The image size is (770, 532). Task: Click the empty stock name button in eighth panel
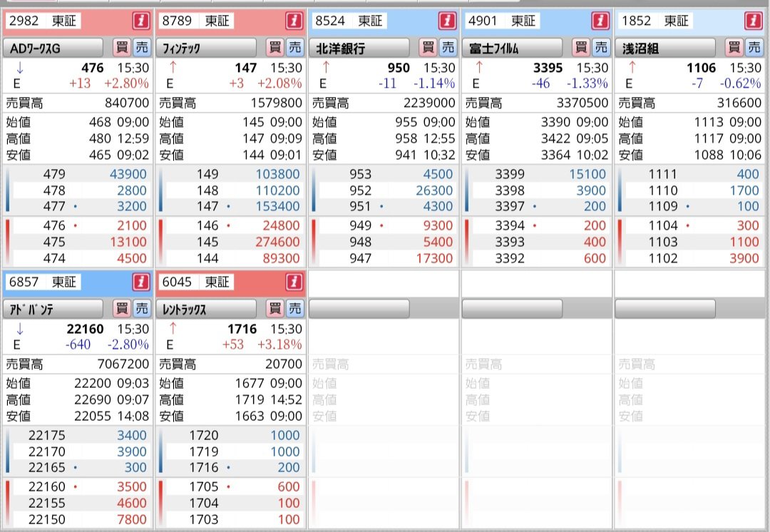359,309
